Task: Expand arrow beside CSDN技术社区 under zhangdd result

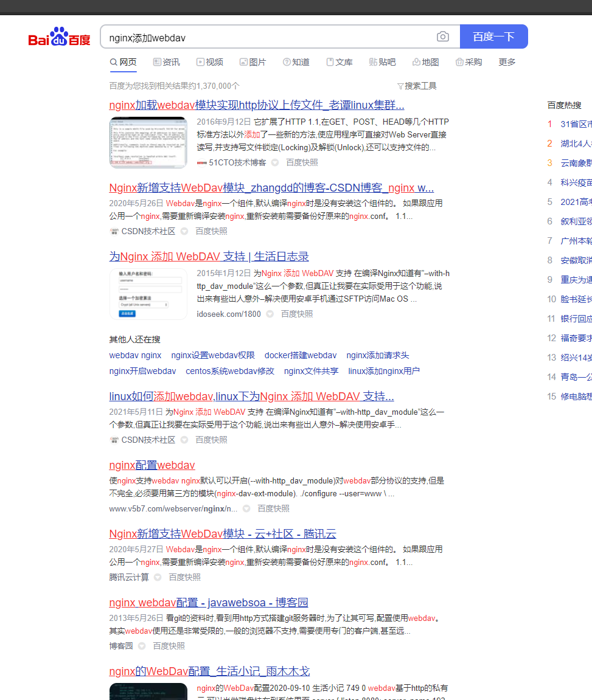Action: coord(184,231)
